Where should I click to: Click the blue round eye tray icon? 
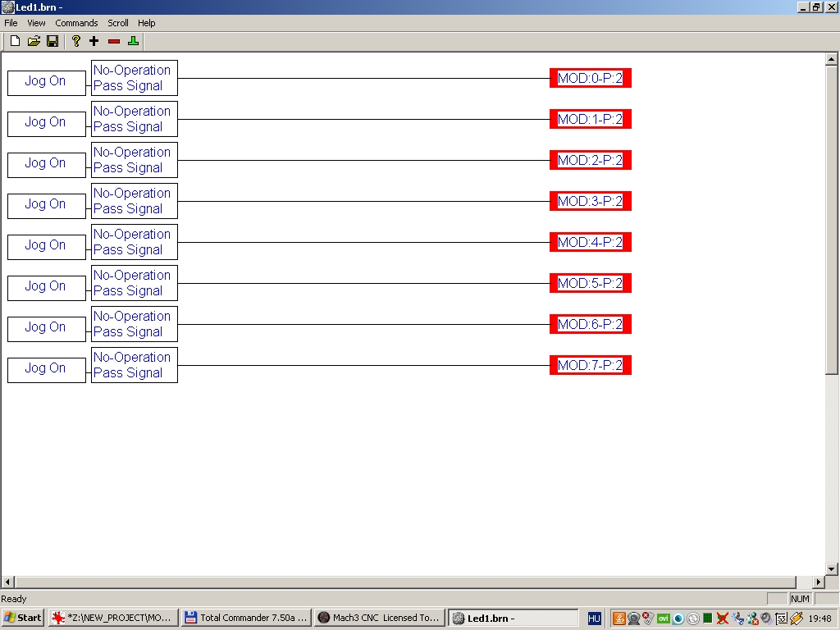[x=678, y=619]
